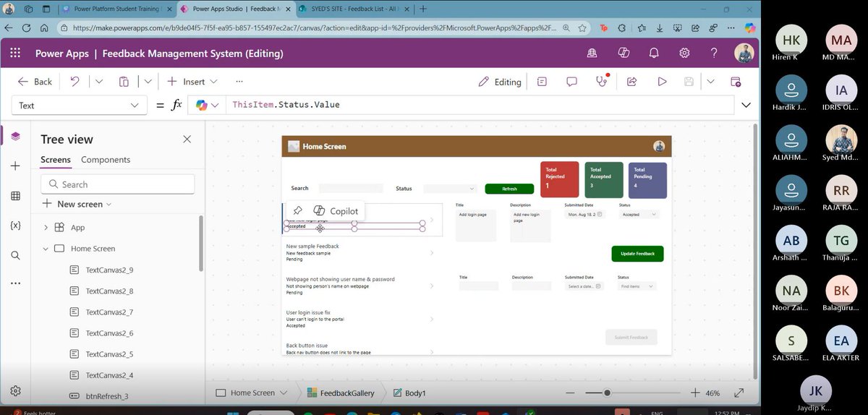Preview the app with Play icon
Viewport: 868px width, 415px height.
(662, 82)
